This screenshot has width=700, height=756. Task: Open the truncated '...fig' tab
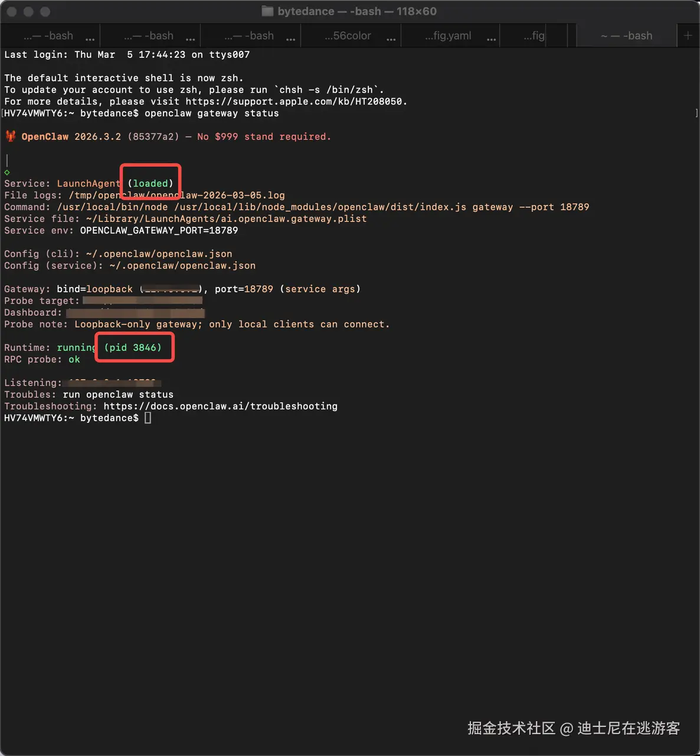pyautogui.click(x=534, y=35)
